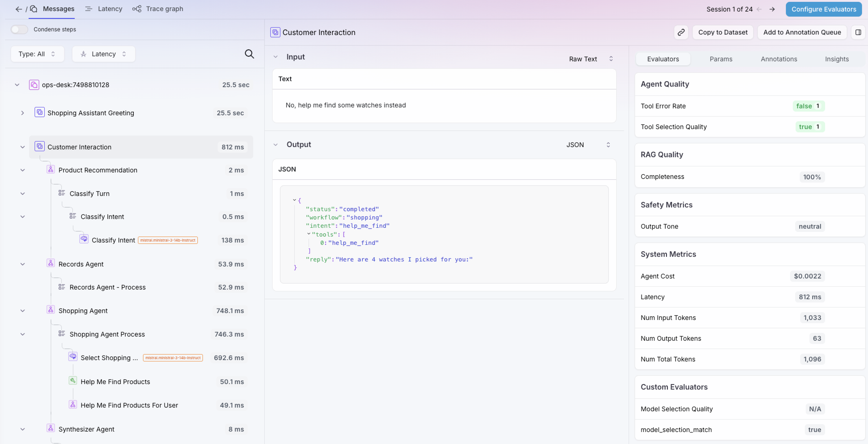This screenshot has width=868, height=444.
Task: Collapse the tools array in JSON
Action: coord(309,234)
